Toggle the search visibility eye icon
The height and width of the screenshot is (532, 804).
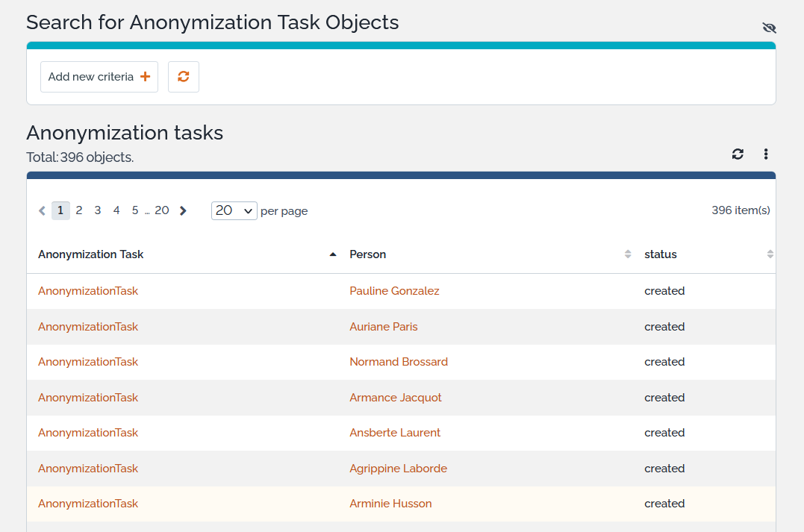pyautogui.click(x=769, y=28)
